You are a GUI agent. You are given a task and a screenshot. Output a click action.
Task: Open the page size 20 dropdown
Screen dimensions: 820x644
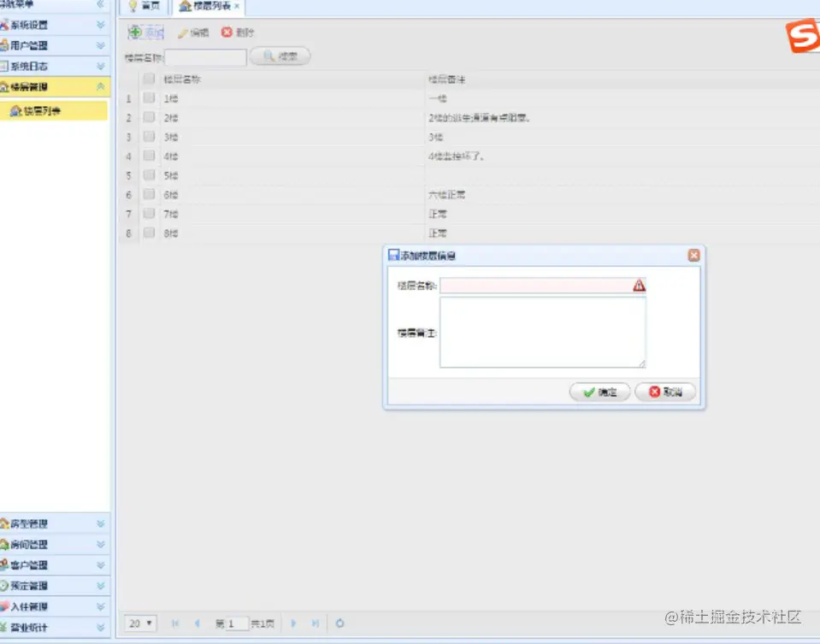[x=141, y=623]
